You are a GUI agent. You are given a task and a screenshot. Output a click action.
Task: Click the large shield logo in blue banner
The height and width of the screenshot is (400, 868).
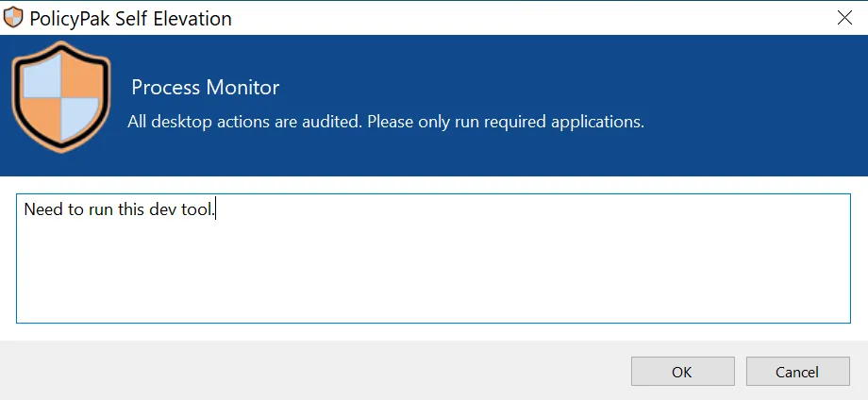point(61,97)
